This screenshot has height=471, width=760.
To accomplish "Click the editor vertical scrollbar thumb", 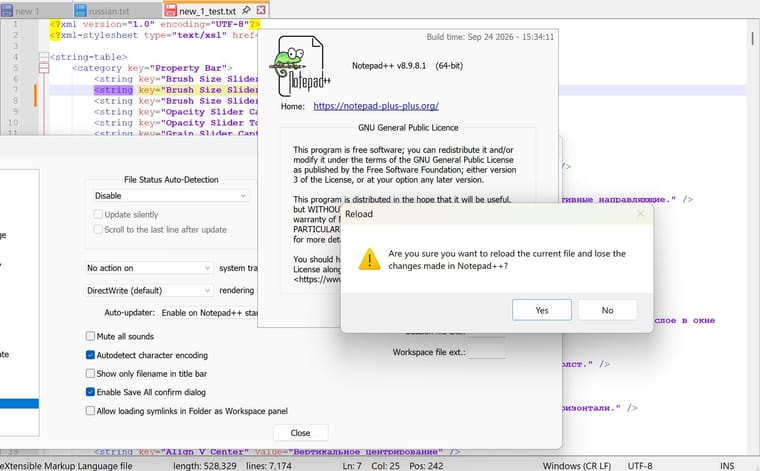I will 753,38.
